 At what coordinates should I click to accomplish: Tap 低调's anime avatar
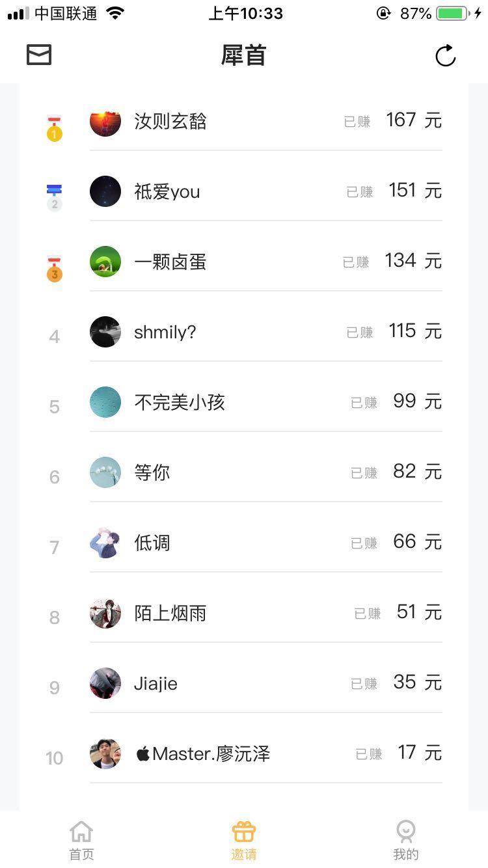105,543
